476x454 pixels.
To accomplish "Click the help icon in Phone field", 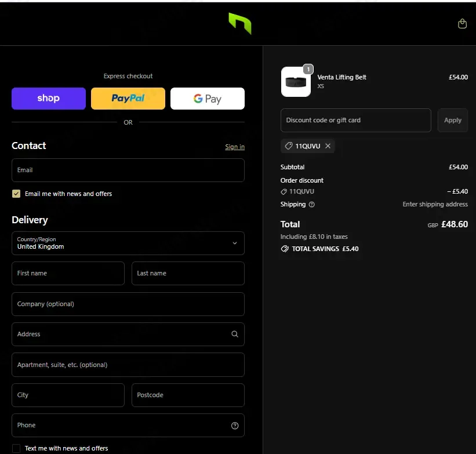I will point(235,426).
